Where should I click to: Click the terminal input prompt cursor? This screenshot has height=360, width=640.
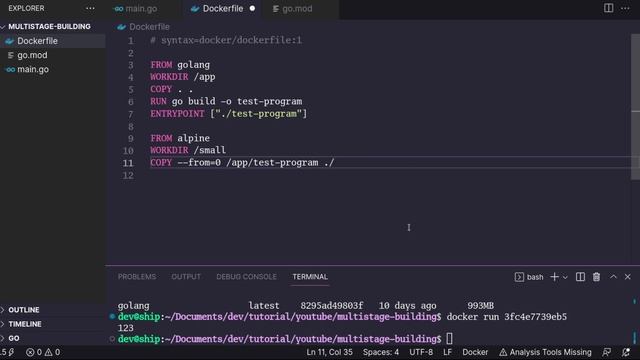click(x=449, y=338)
